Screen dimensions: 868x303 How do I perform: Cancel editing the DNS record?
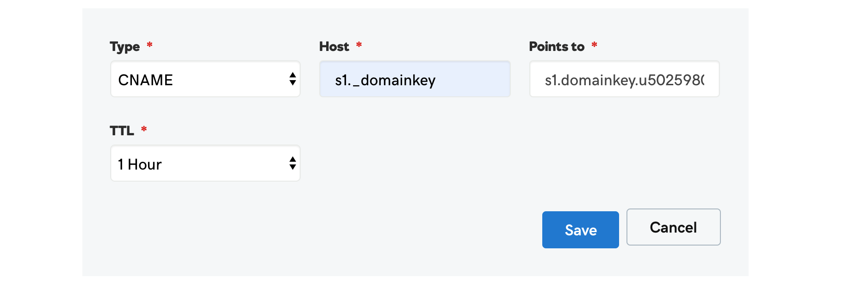tap(673, 227)
